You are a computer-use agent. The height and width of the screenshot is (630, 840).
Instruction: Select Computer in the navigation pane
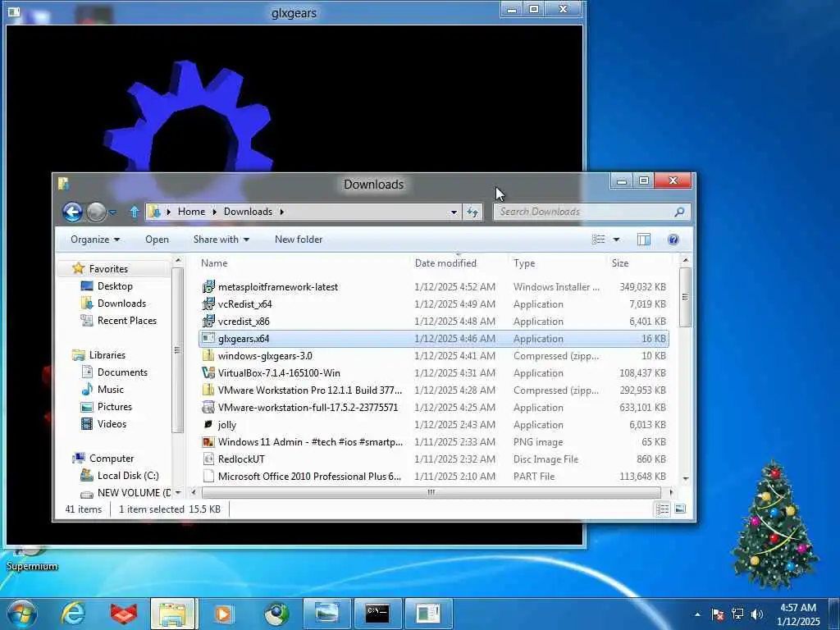[112, 459]
